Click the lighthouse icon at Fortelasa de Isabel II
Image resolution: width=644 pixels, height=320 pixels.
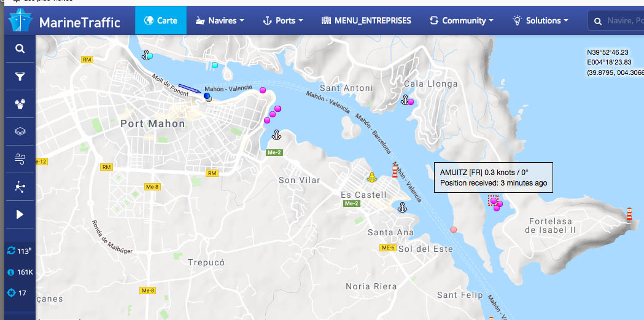coord(629,215)
